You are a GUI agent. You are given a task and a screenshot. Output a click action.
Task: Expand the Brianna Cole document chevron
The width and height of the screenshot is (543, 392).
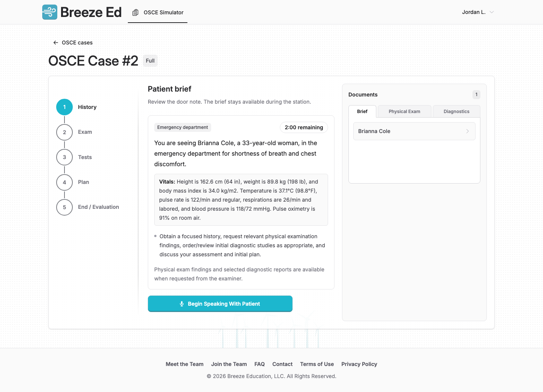(468, 131)
